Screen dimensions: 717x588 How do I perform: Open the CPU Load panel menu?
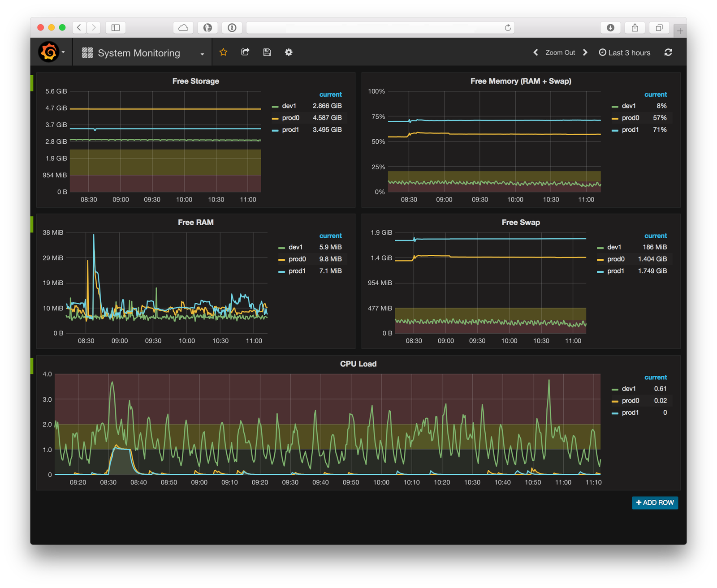[x=358, y=364]
